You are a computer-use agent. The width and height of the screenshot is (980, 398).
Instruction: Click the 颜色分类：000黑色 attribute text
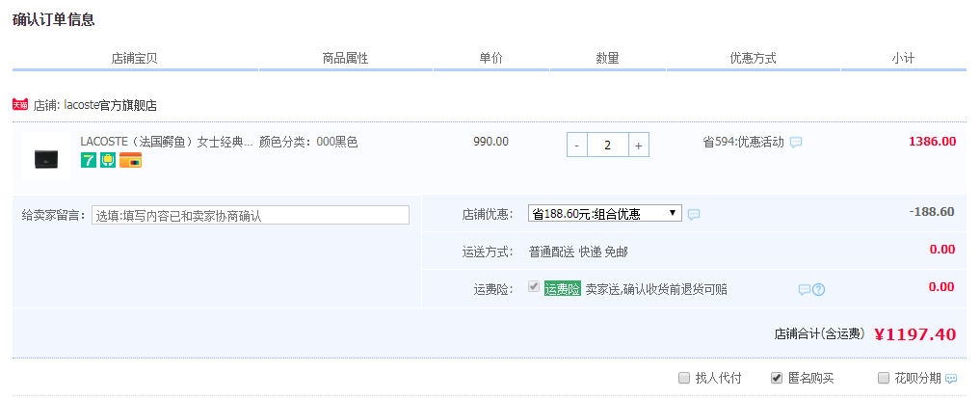tap(308, 142)
